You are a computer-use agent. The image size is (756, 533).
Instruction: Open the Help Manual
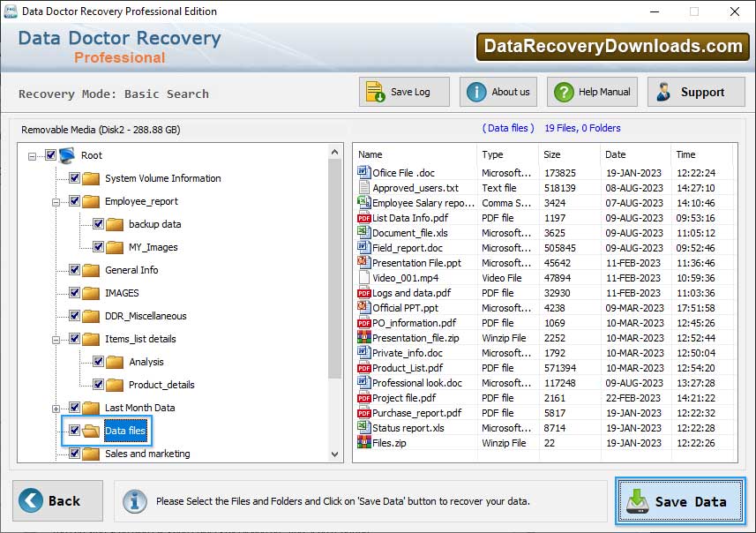click(x=592, y=92)
